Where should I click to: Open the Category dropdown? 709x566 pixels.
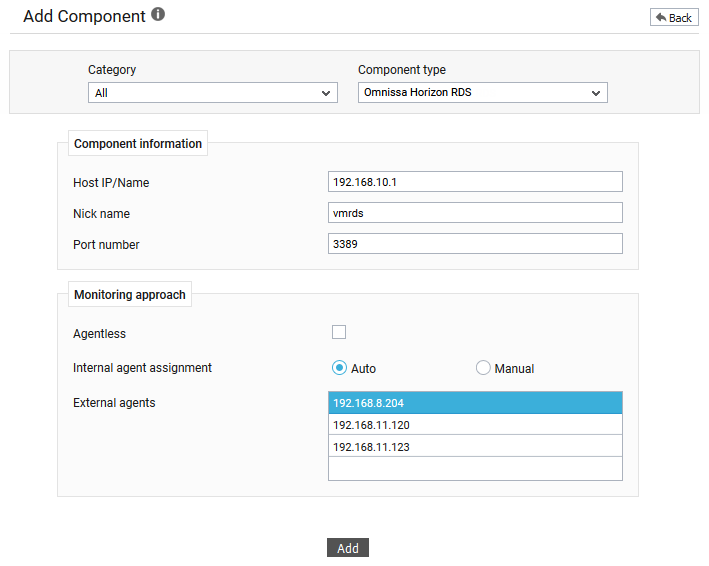pos(213,93)
